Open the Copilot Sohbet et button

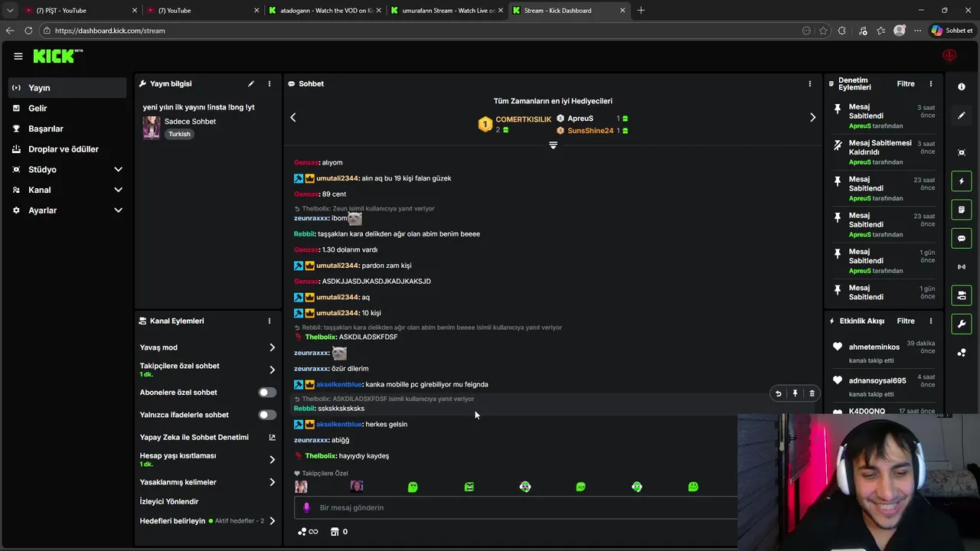coord(952,31)
